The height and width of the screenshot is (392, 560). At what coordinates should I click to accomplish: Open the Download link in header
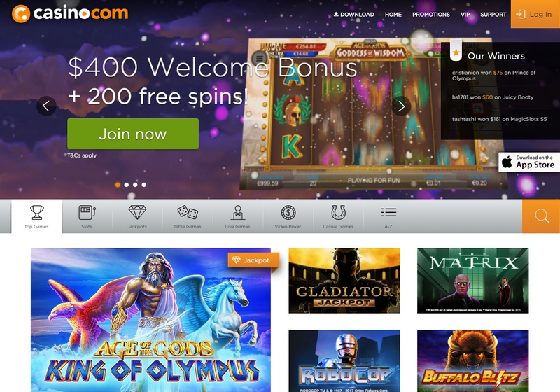pos(354,15)
